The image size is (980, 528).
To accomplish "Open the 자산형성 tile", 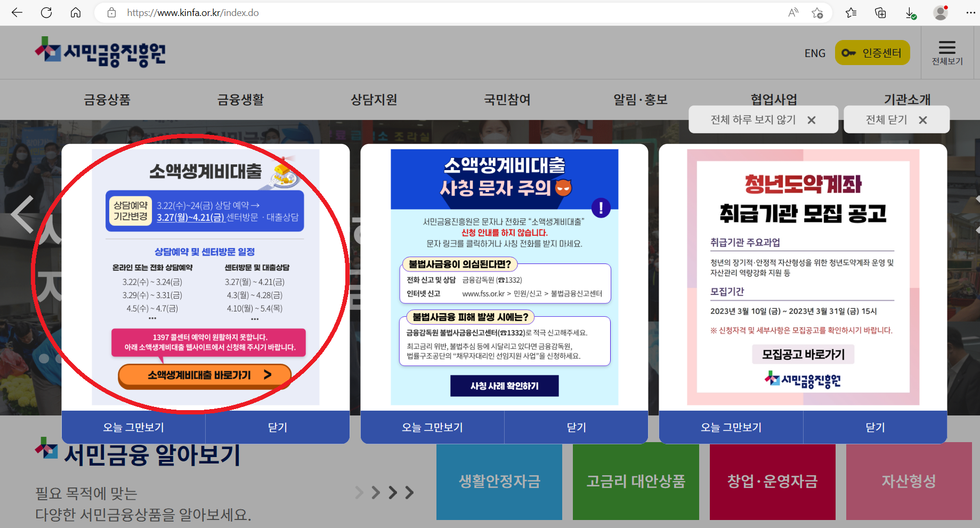I will pos(909,481).
